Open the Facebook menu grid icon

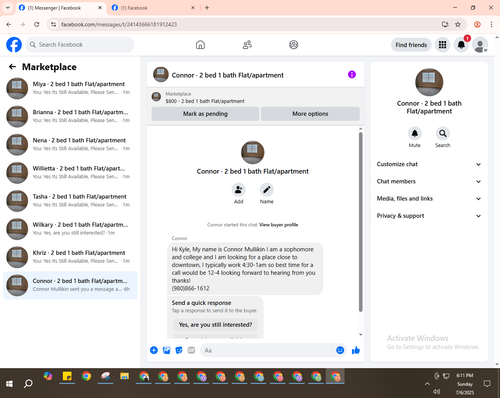442,45
